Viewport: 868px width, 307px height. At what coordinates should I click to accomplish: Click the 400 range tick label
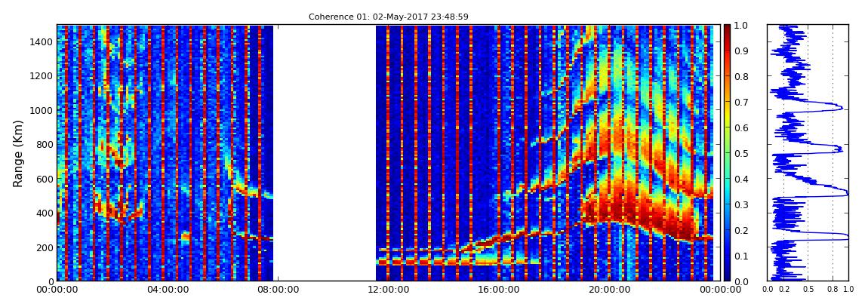[43, 213]
